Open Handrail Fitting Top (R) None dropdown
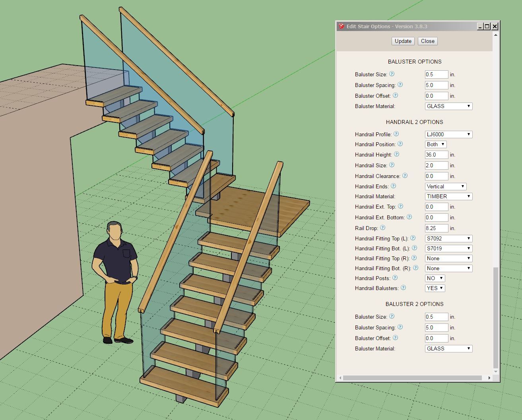Screen dimensions: 522x420 point(448,258)
